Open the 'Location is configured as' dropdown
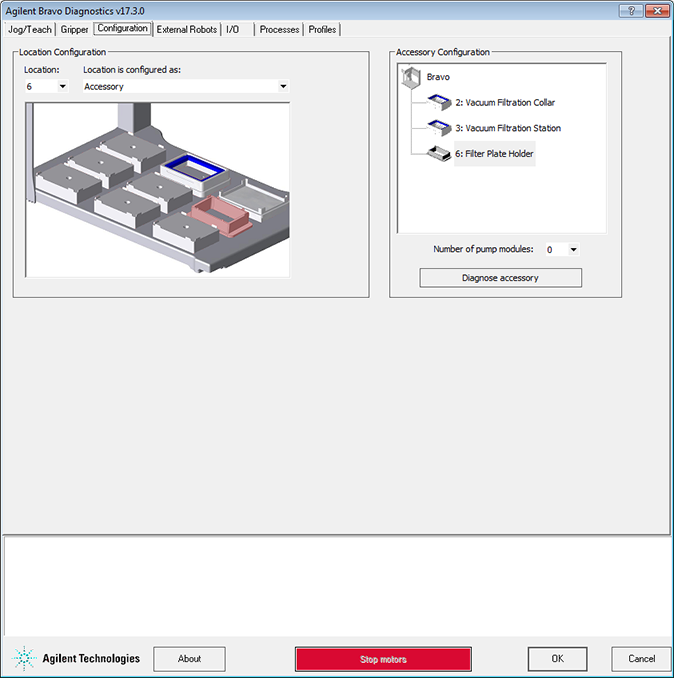This screenshot has height=678, width=674. click(x=283, y=86)
